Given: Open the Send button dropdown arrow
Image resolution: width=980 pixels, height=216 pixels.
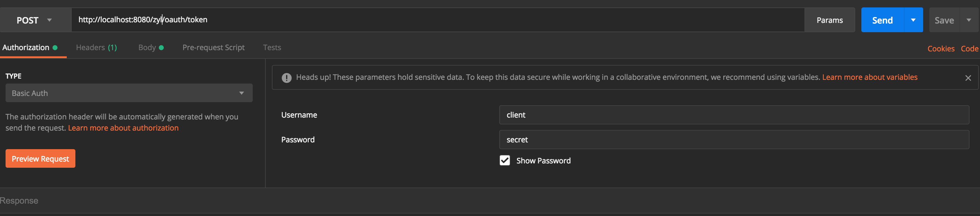Looking at the screenshot, I should coord(913,20).
